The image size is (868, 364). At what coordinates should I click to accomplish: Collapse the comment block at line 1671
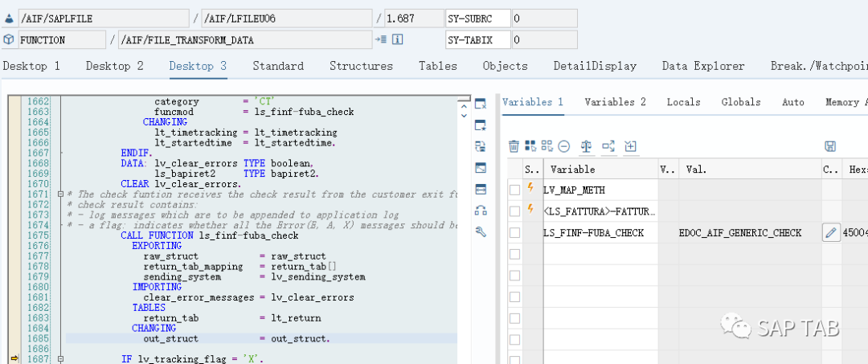60,194
